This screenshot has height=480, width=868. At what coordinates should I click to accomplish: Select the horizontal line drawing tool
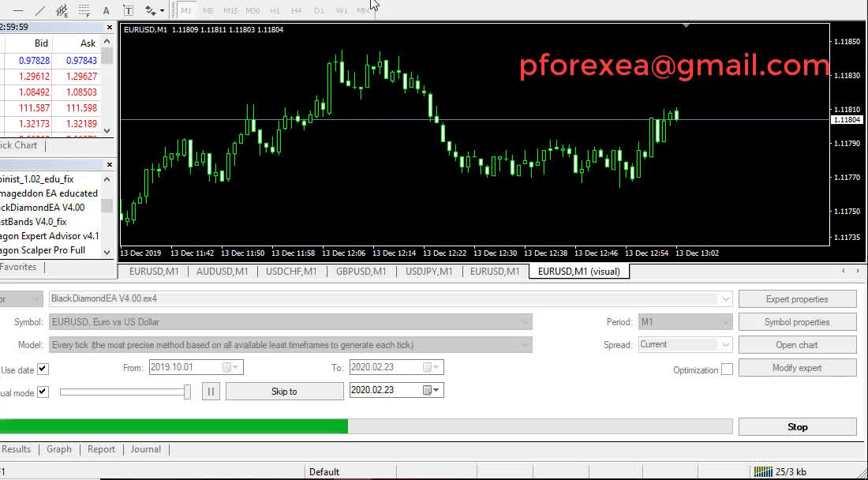point(18,10)
